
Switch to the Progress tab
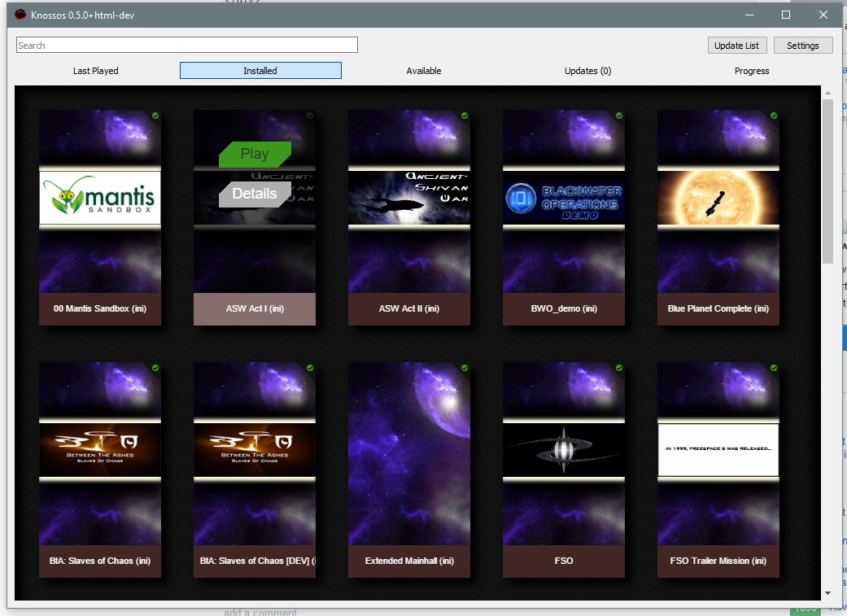click(x=751, y=71)
